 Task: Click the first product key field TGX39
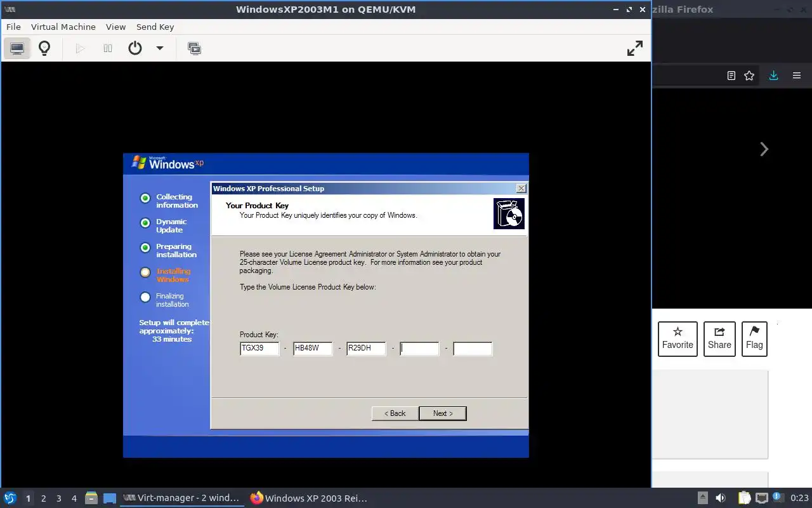pos(259,349)
